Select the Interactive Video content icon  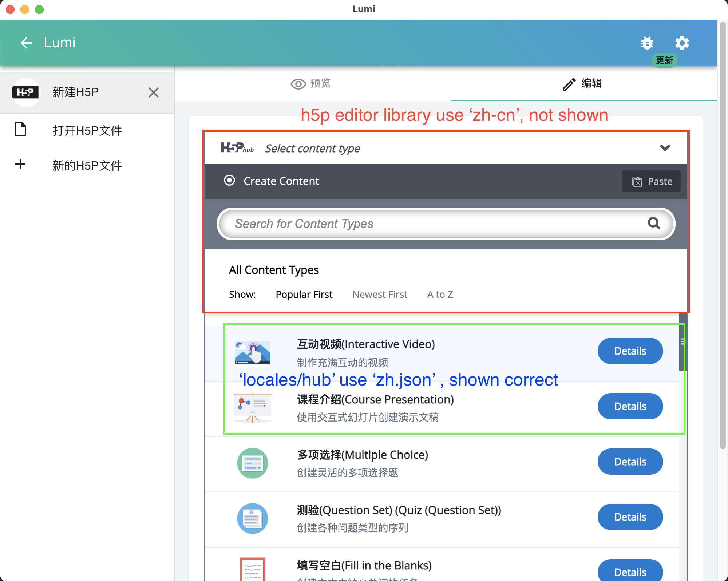click(x=253, y=352)
